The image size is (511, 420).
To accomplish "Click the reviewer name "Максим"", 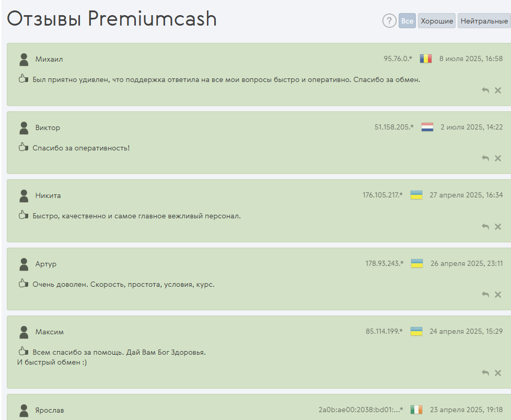I will click(50, 332).
